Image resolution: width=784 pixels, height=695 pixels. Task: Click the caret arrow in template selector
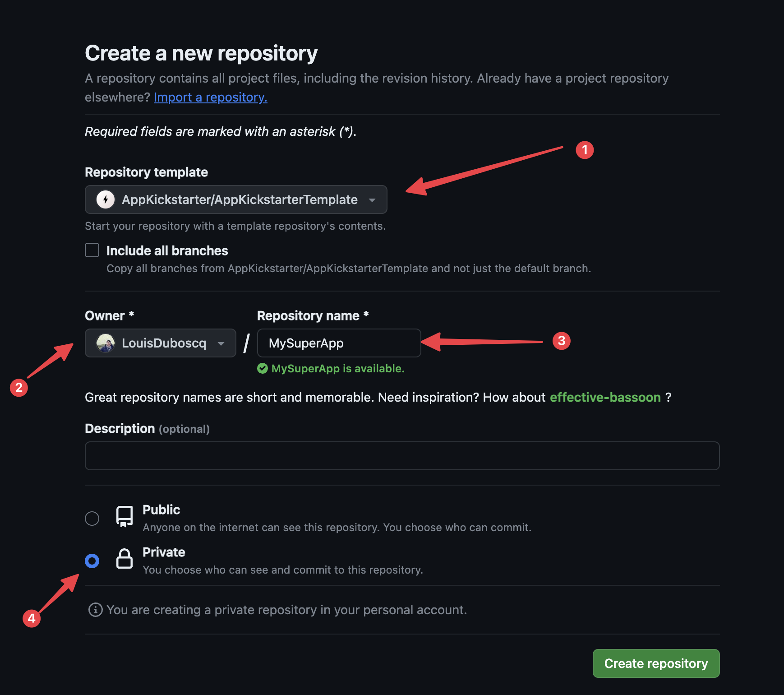[x=372, y=200]
